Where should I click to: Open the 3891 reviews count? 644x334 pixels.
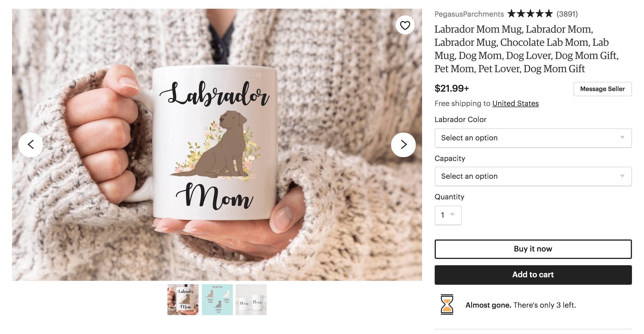(567, 14)
